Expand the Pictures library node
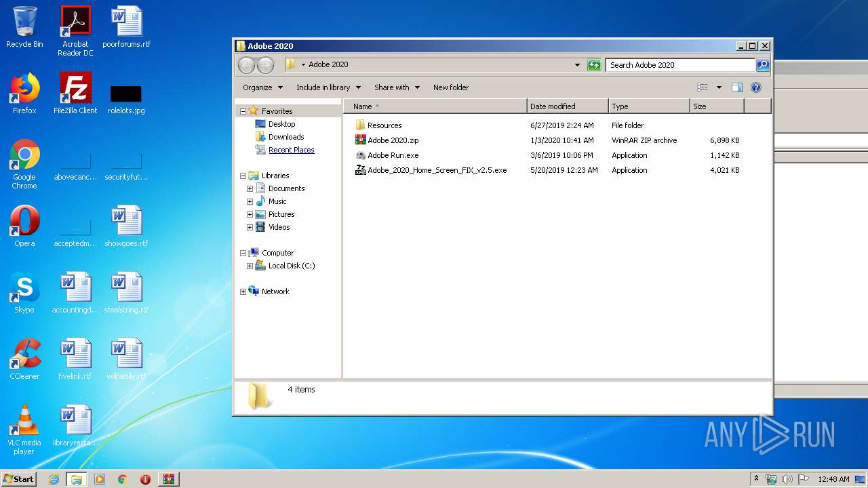Screen dimensions: 868x488 pyautogui.click(x=250, y=214)
